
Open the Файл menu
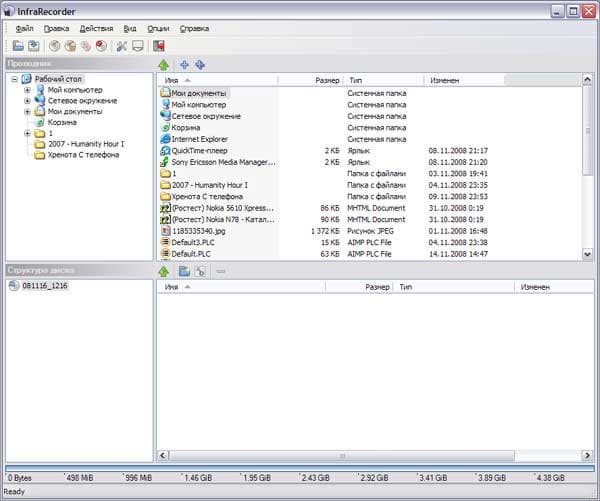coord(24,28)
